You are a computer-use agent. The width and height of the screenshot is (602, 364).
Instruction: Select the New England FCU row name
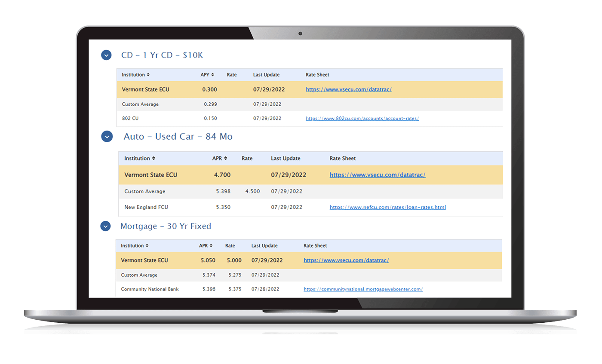point(146,207)
